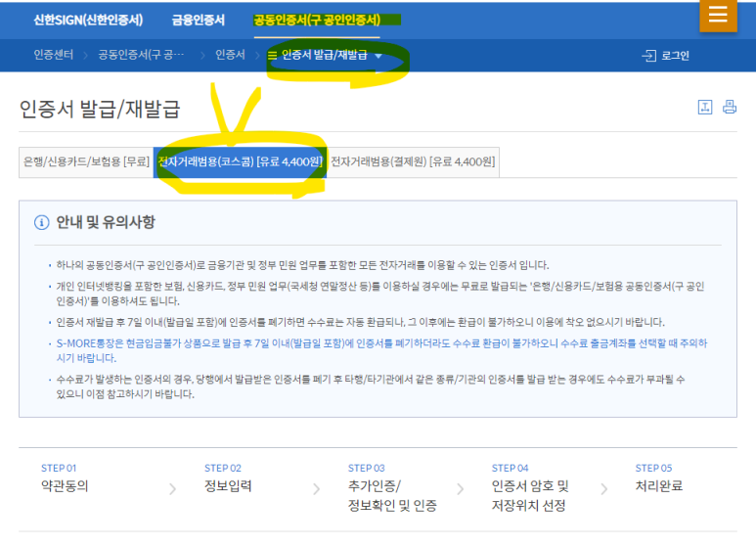Click the text size adjustment icon
Screen dimensions: 756x545
[x=705, y=107]
